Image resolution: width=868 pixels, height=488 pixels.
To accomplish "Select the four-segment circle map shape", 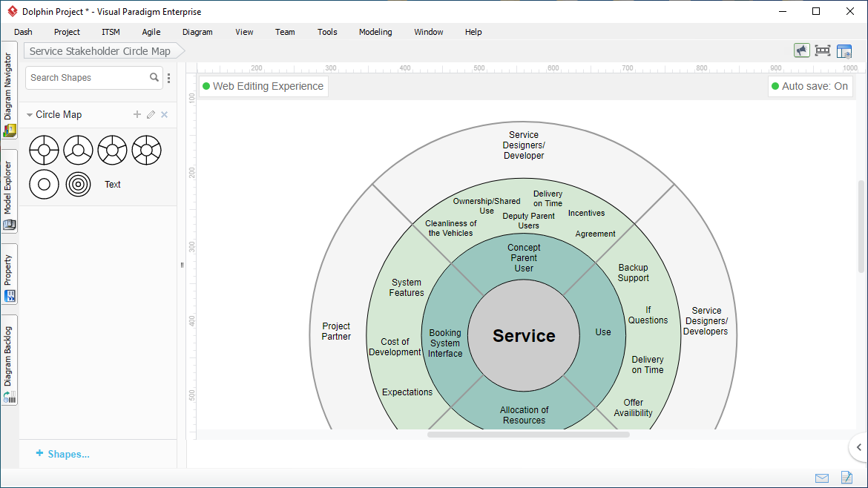I will 44,150.
